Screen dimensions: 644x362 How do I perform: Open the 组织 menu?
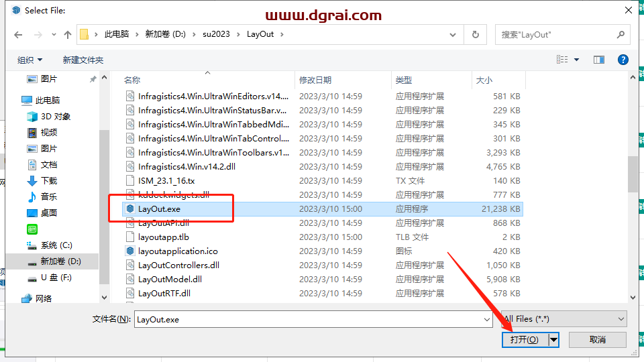click(30, 60)
